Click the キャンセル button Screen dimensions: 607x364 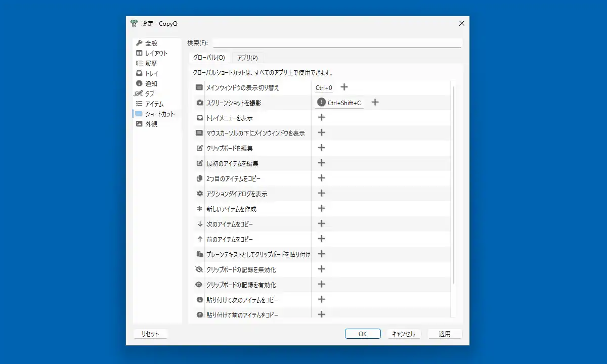[x=404, y=334]
